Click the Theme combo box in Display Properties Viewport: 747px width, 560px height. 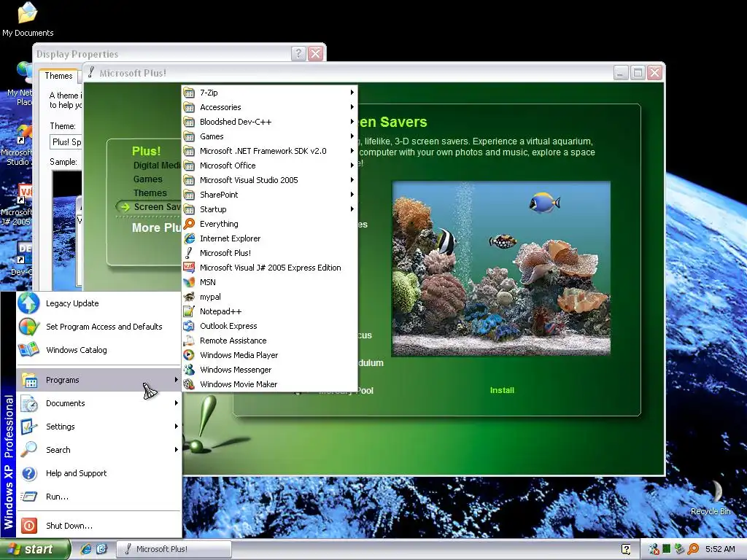click(66, 142)
